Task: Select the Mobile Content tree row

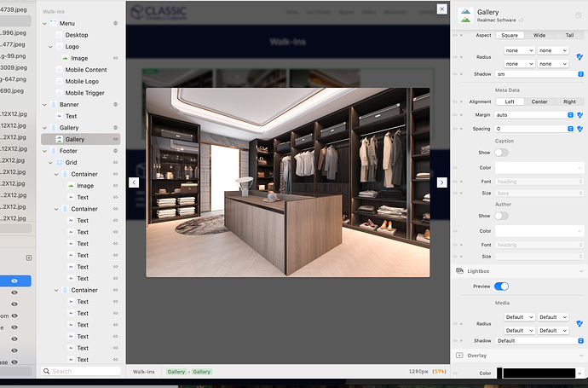Action: pyautogui.click(x=81, y=70)
